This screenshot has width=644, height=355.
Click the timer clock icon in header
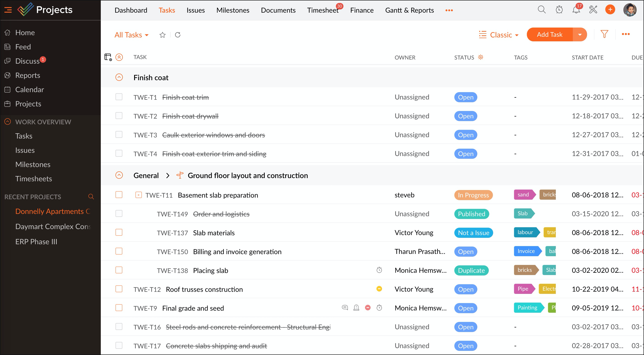tap(559, 10)
